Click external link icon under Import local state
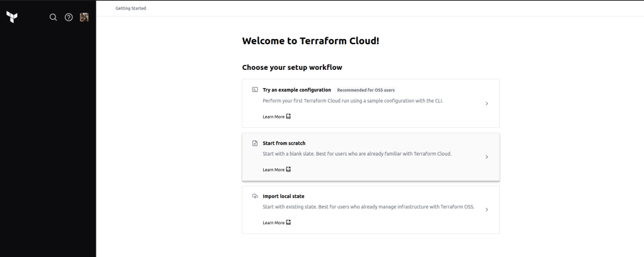Screen dimensions: 644x257 288,222
